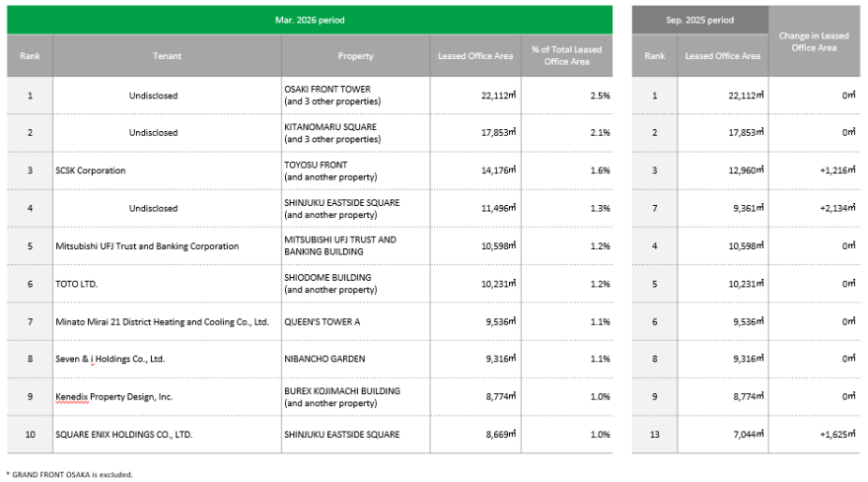Viewport: 868px width, 482px height.
Task: Click the '14,176㎡' leased area value
Action: pyautogui.click(x=498, y=171)
